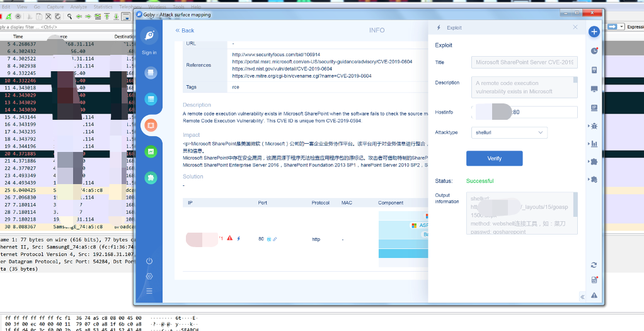Open the Vulnerability section in Goby sidebar
Viewport: 644px width, 331px height.
tap(151, 125)
